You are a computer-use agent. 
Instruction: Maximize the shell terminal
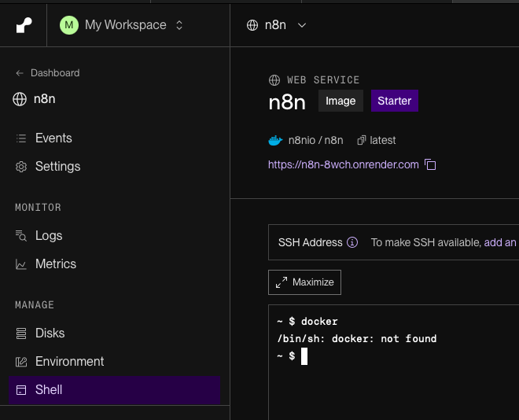[x=304, y=282]
